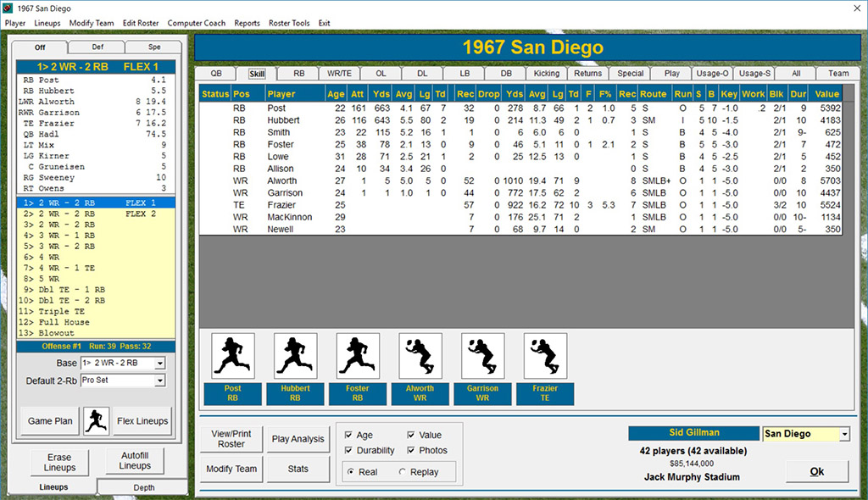The image size is (868, 500).
Task: Expand the Base formation dropdown
Action: 159,364
